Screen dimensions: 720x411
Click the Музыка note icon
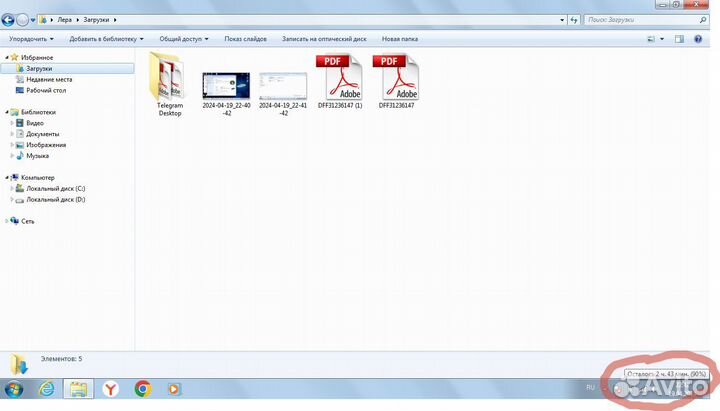pos(20,156)
